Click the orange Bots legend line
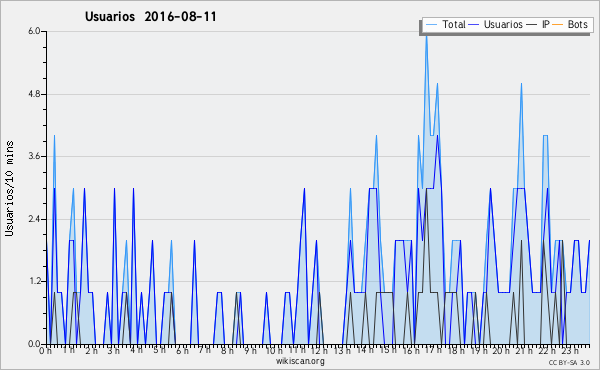 (558, 24)
